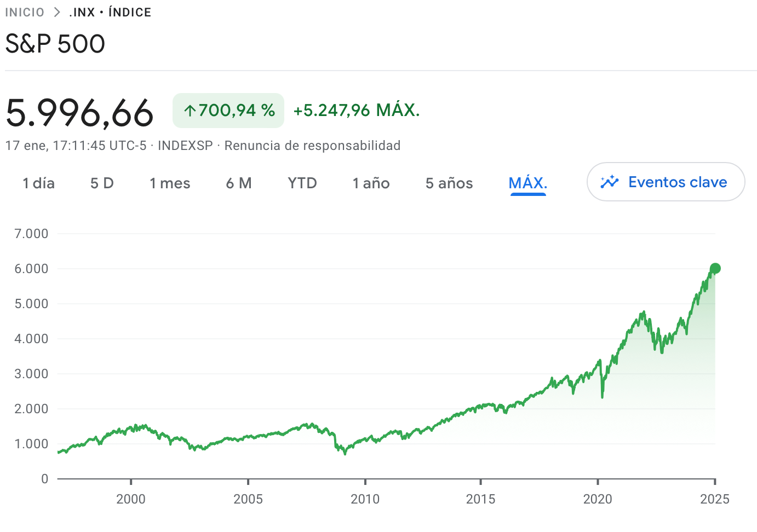Go to INICIO breadcrumb link
This screenshot has width=757, height=532.
25,12
